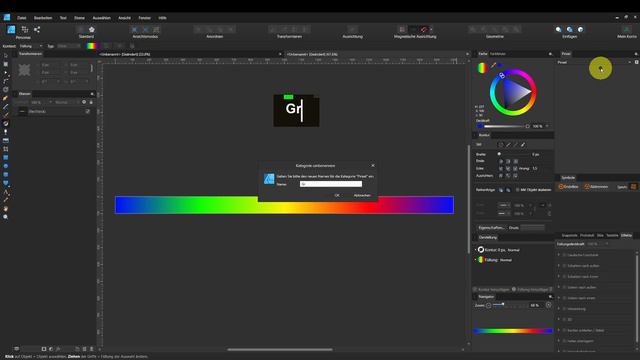Enable the Schein nach außen effect checkbox

point(564,287)
